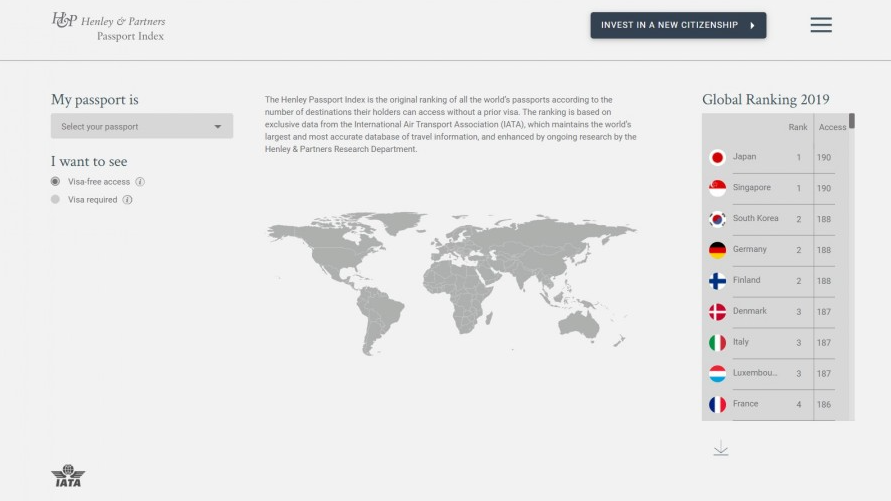Click the info icon beside Visa-free access
The image size is (891, 501).
140,182
